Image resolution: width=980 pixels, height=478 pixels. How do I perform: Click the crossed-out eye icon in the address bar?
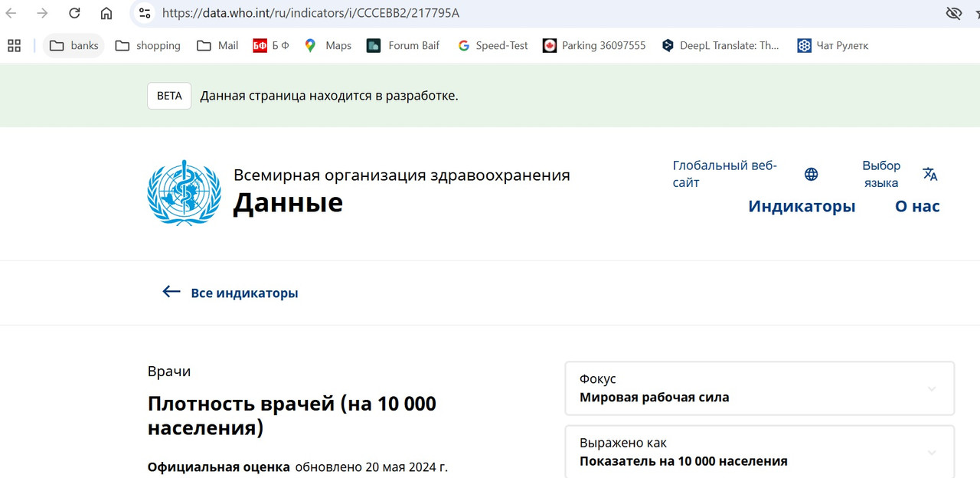pyautogui.click(x=954, y=13)
